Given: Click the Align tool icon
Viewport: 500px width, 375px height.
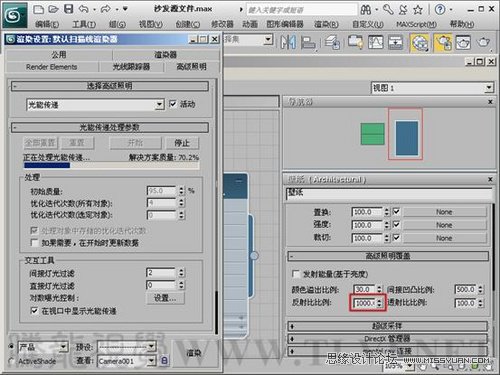Looking at the screenshot, I should tap(308, 43).
